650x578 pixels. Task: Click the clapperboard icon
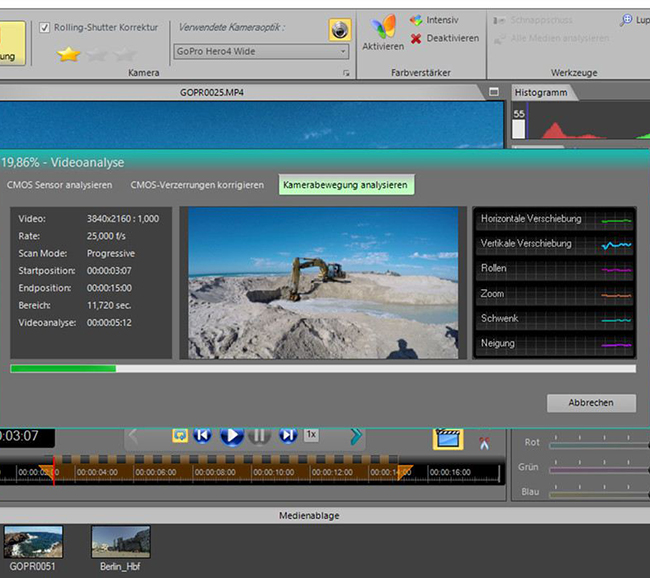(x=447, y=438)
